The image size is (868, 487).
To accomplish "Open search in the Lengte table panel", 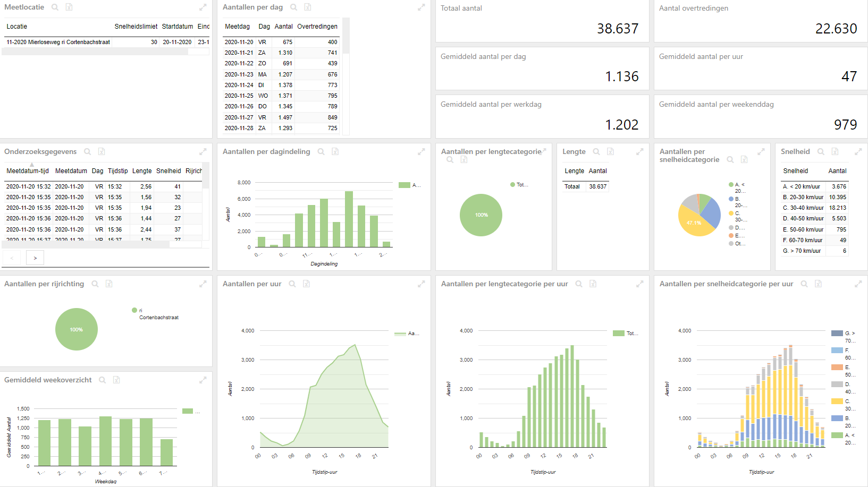I will point(596,152).
